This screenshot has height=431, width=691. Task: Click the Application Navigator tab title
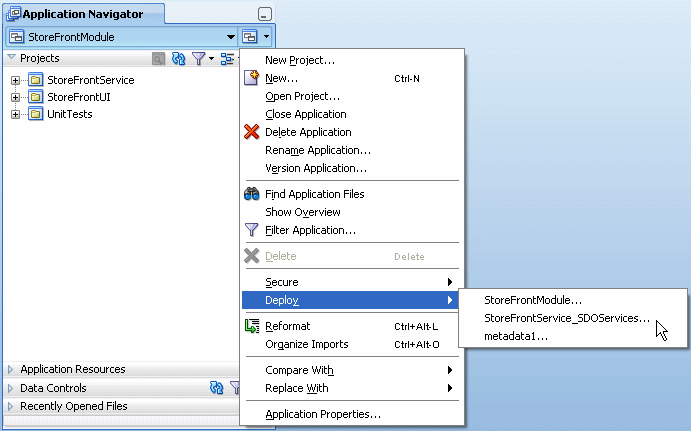coord(83,14)
